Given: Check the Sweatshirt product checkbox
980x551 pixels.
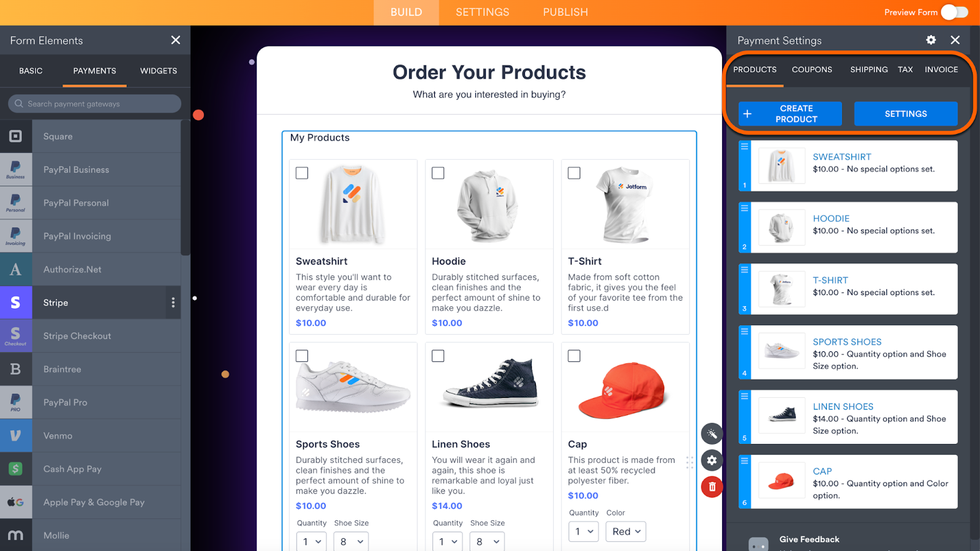Looking at the screenshot, I should [x=302, y=173].
